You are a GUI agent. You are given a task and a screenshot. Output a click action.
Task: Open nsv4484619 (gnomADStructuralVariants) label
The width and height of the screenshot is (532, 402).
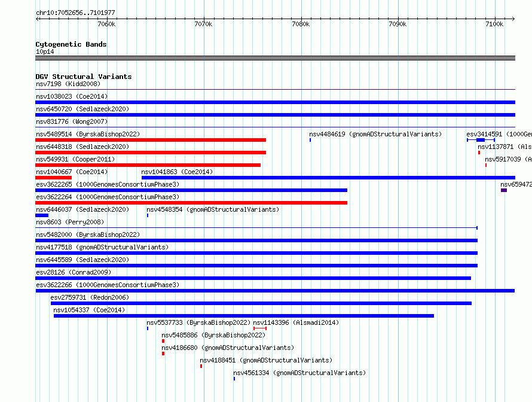(x=375, y=134)
